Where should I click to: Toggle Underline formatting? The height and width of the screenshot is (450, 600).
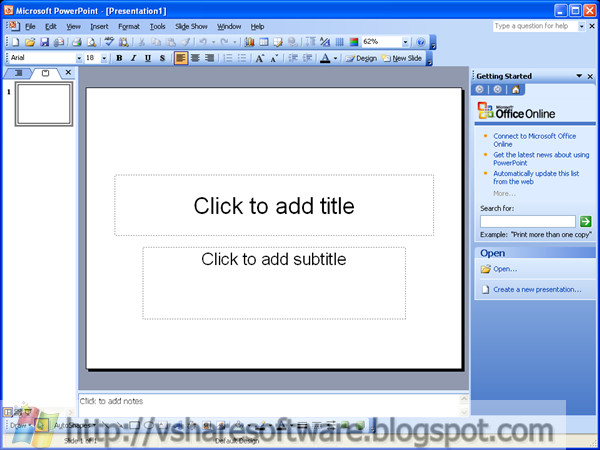click(x=148, y=58)
